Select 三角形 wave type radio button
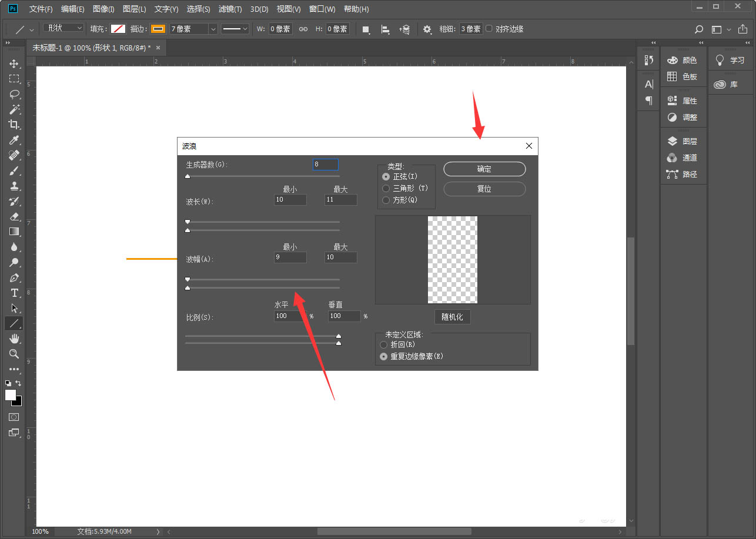The width and height of the screenshot is (756, 539). click(386, 189)
